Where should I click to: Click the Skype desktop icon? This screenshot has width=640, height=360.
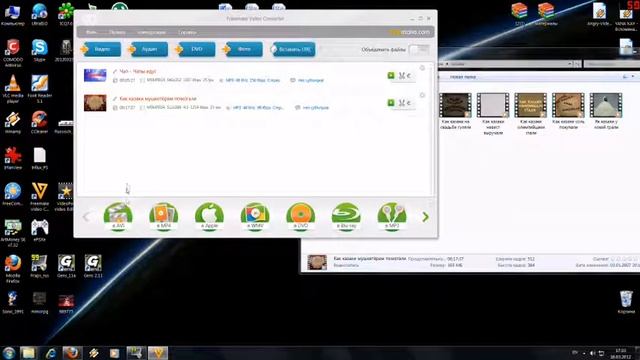coord(40,51)
